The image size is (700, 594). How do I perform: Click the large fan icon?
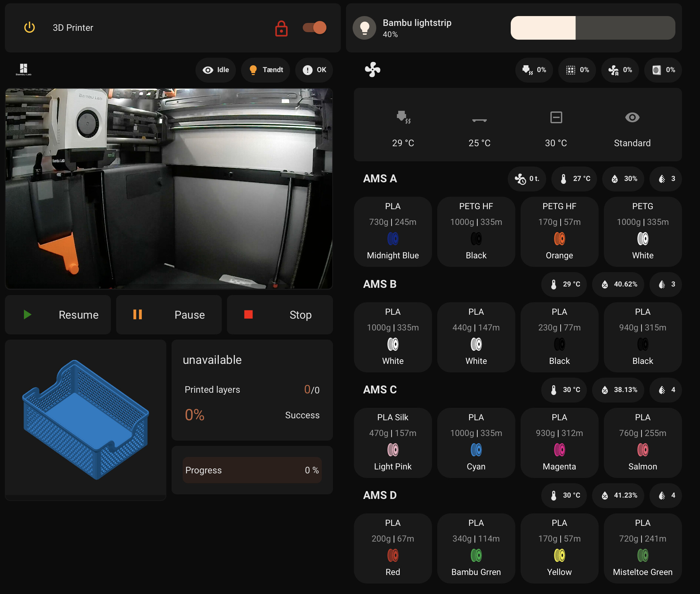tap(372, 69)
